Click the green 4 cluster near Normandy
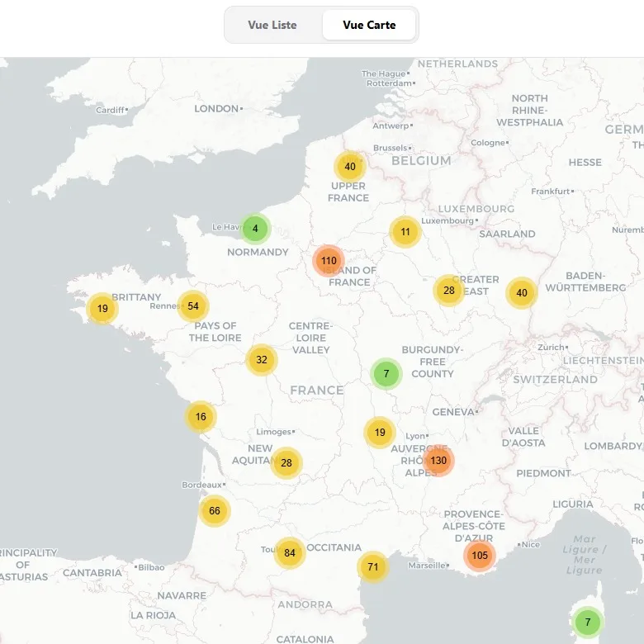This screenshot has width=644, height=644. pos(255,229)
